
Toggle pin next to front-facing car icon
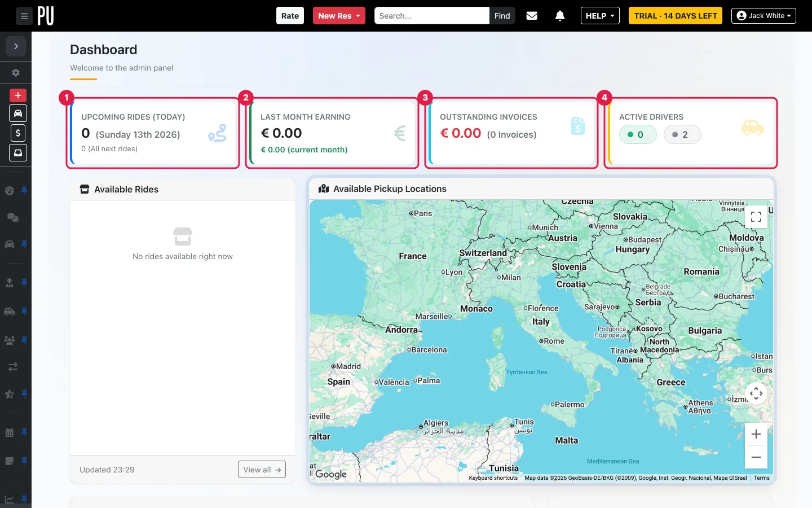click(x=24, y=244)
